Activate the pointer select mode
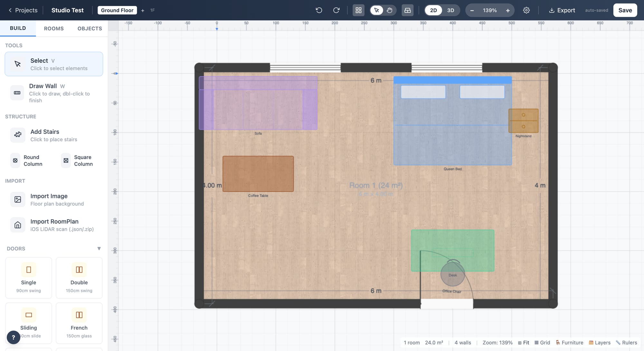Image resolution: width=644 pixels, height=351 pixels. pyautogui.click(x=376, y=10)
